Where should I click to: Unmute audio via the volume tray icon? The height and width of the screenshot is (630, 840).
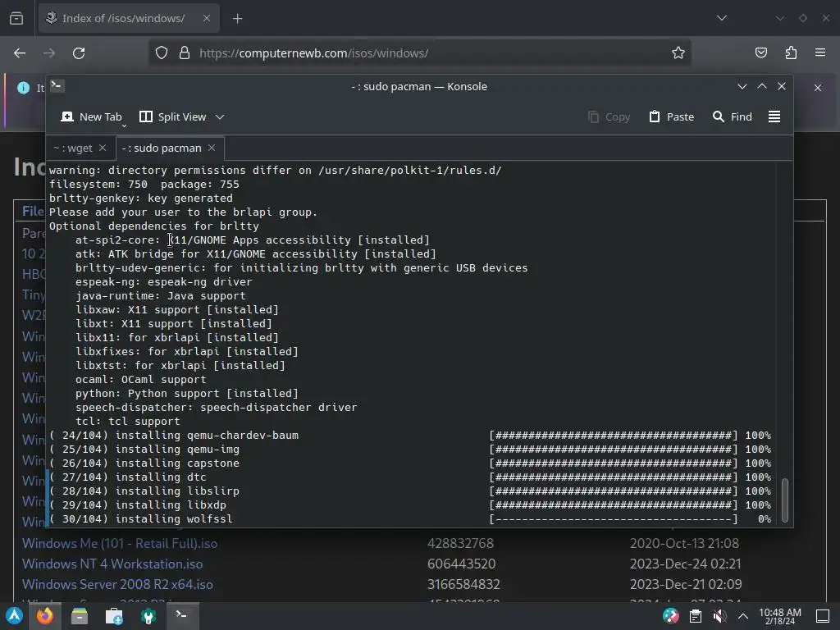[719, 616]
